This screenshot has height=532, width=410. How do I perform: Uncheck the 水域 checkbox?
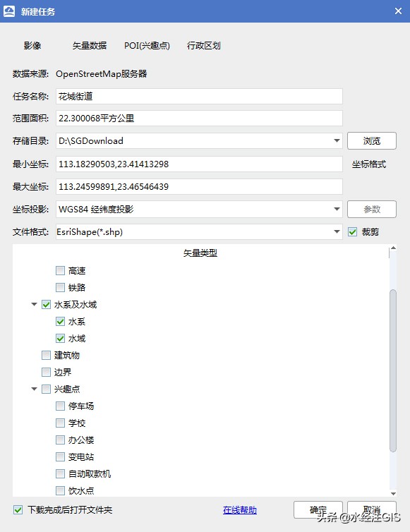[60, 338]
